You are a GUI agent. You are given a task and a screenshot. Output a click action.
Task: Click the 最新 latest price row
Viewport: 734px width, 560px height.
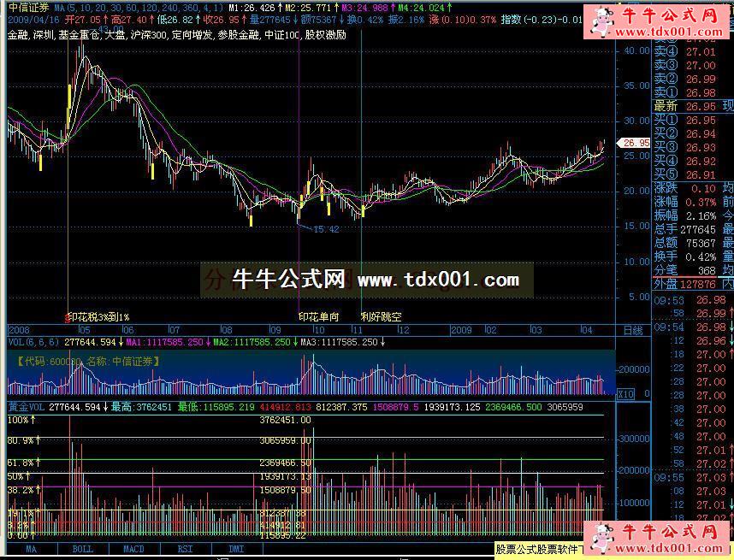click(685, 107)
